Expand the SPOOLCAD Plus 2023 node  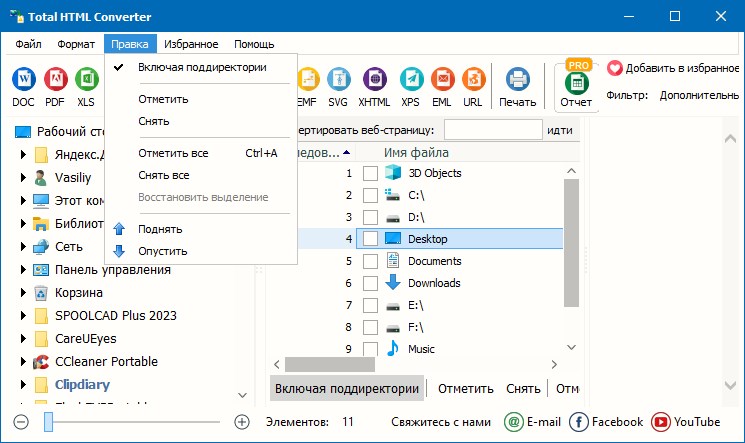tap(23, 315)
